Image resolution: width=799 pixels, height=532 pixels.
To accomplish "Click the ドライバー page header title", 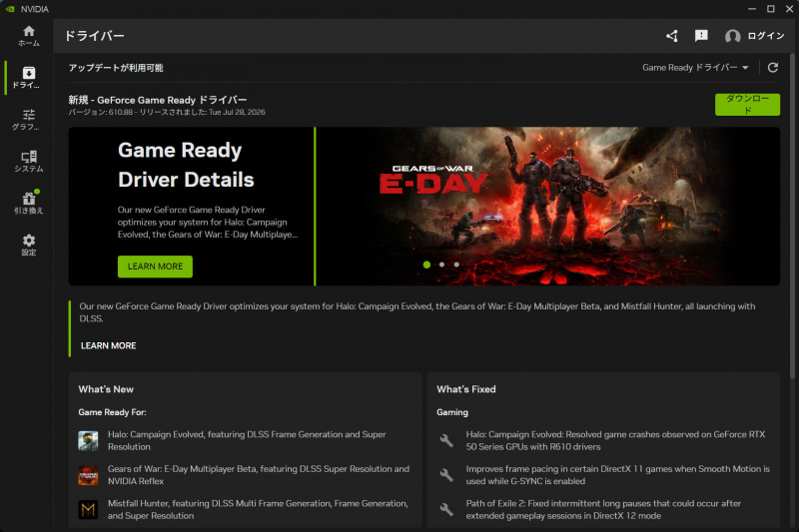I will [x=94, y=36].
